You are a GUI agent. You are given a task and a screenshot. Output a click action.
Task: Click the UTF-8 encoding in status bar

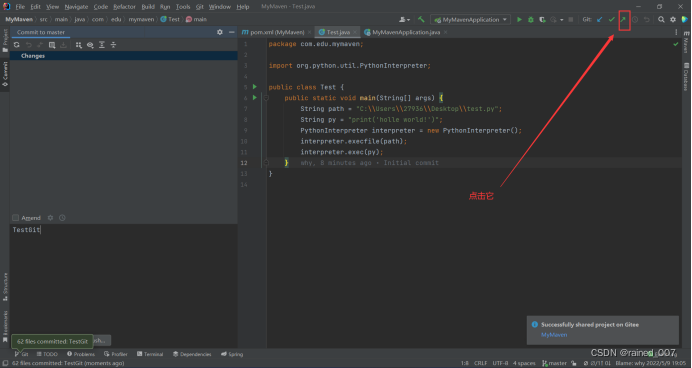click(x=500, y=363)
